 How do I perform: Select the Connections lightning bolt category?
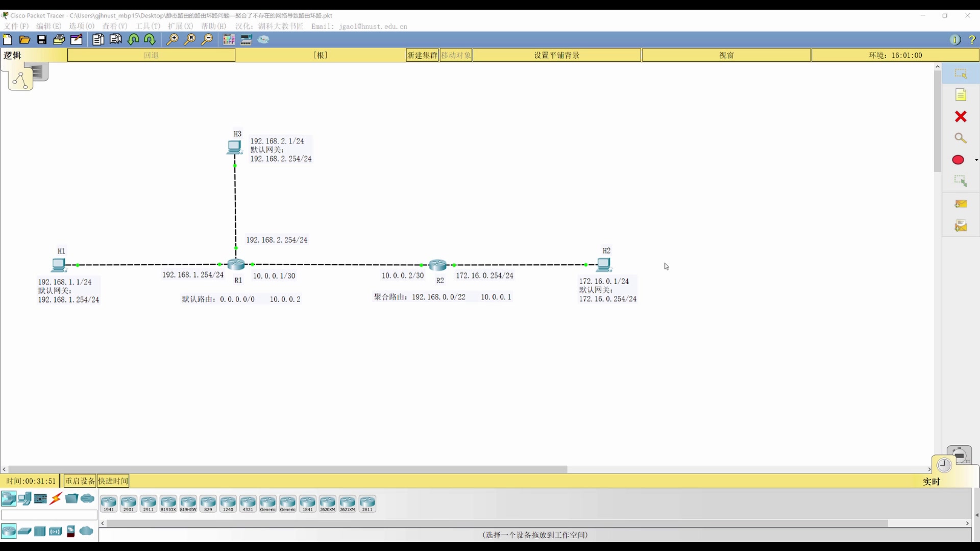pos(56,498)
